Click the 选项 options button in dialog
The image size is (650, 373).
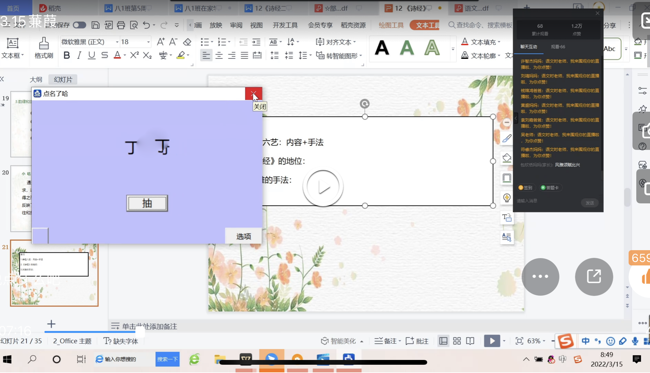[243, 236]
